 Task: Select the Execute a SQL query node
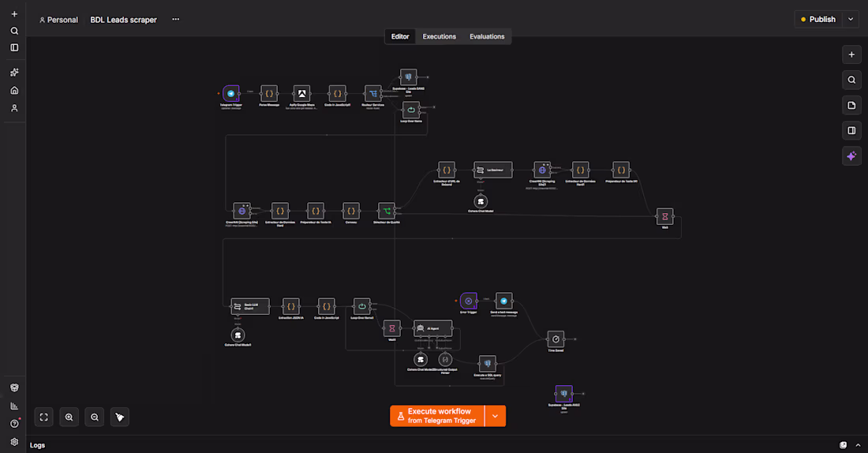[x=487, y=364]
